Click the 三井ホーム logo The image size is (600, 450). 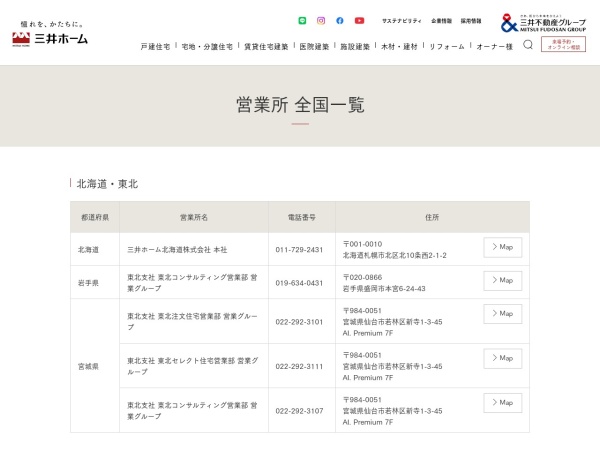click(x=50, y=38)
